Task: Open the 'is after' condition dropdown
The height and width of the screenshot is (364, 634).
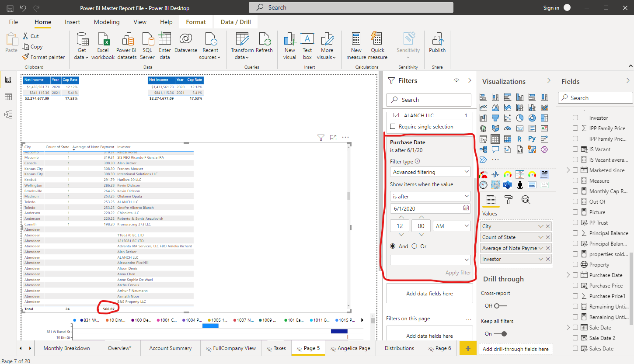Action: [430, 197]
